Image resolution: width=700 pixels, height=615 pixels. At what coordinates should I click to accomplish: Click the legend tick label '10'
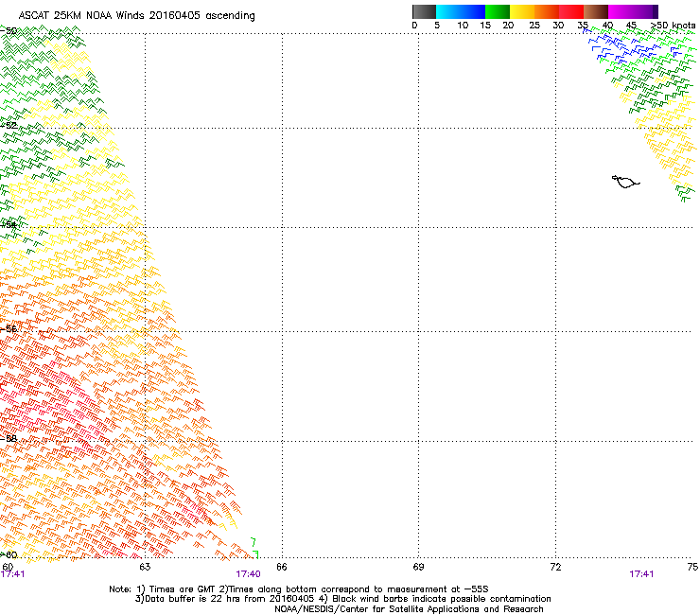click(x=463, y=26)
